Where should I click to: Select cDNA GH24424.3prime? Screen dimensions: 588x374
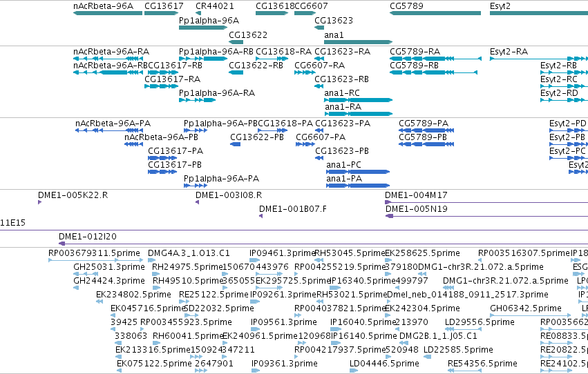[76, 288]
